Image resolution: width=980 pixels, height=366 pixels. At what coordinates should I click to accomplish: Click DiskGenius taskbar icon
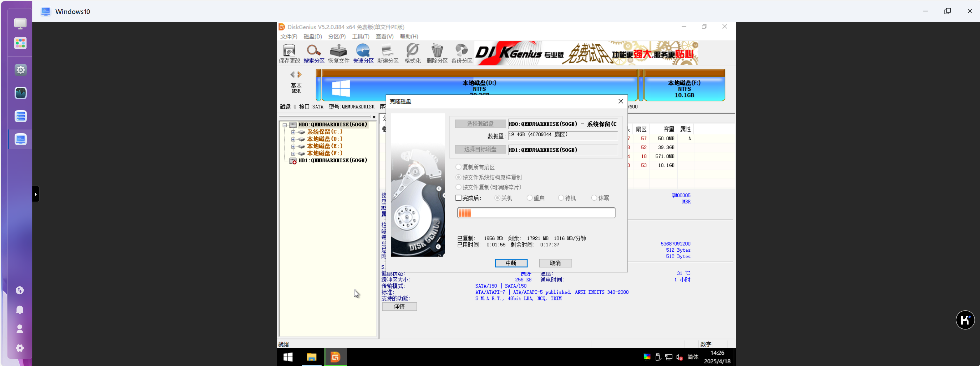(335, 357)
